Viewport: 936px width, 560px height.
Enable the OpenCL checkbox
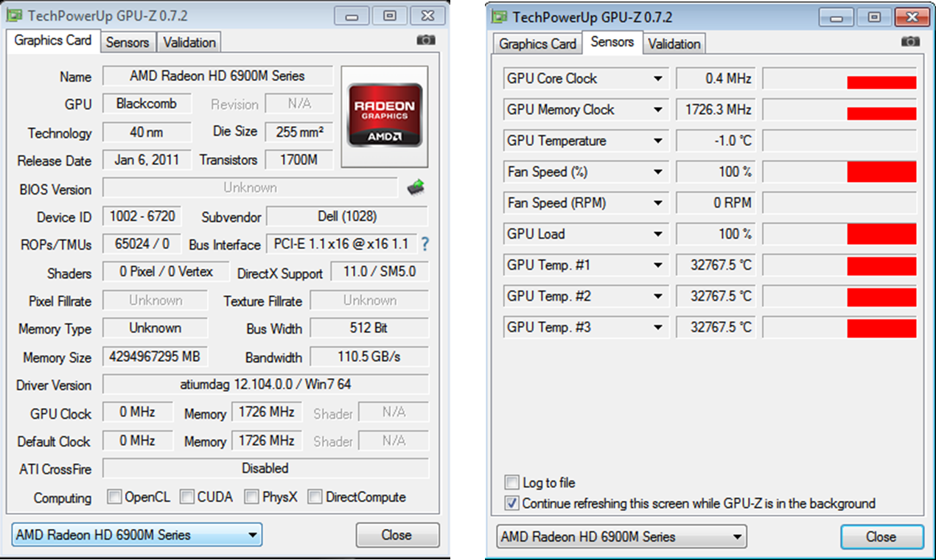tap(114, 497)
